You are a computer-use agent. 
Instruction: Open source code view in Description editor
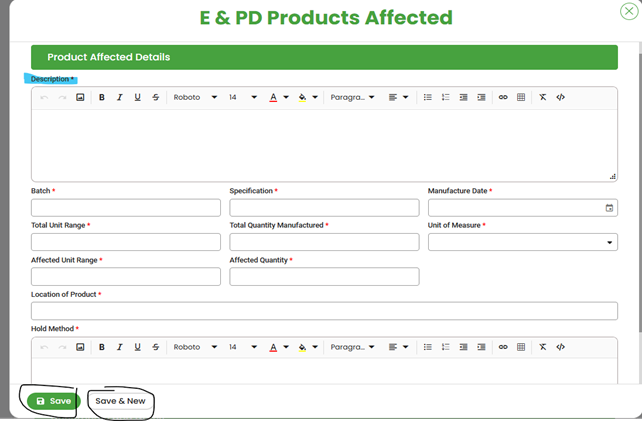pyautogui.click(x=561, y=97)
